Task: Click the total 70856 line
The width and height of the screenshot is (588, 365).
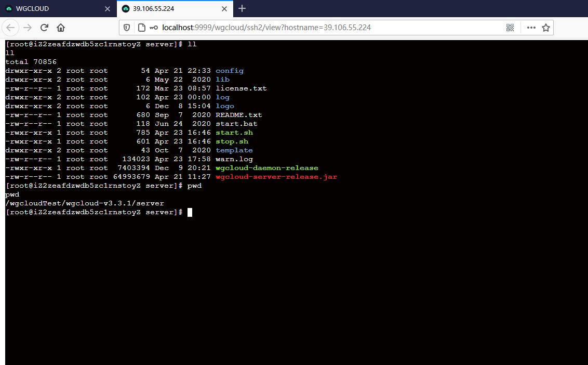Action: point(31,61)
